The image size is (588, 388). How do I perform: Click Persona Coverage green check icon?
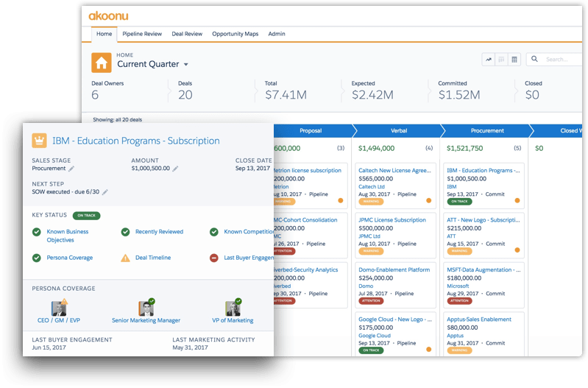pyautogui.click(x=36, y=258)
